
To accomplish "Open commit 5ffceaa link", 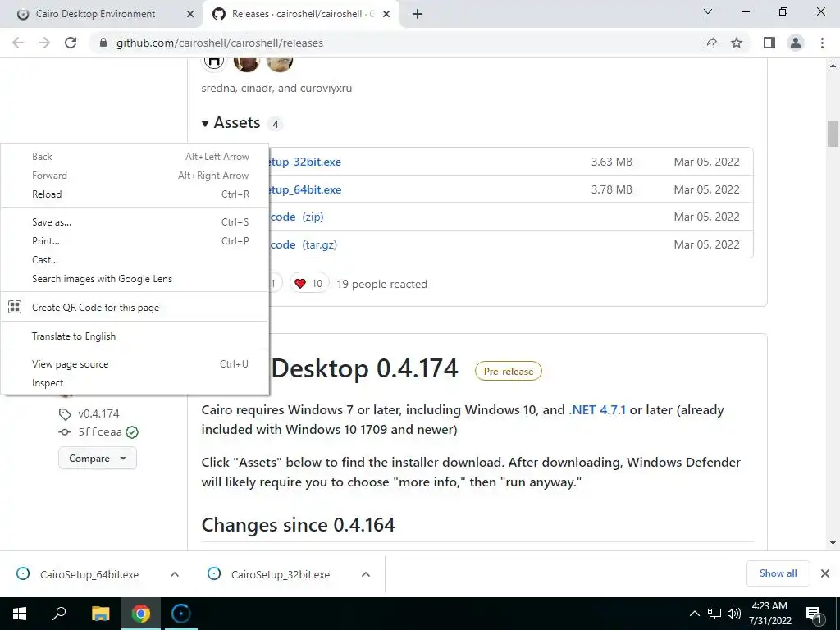I will [x=99, y=431].
